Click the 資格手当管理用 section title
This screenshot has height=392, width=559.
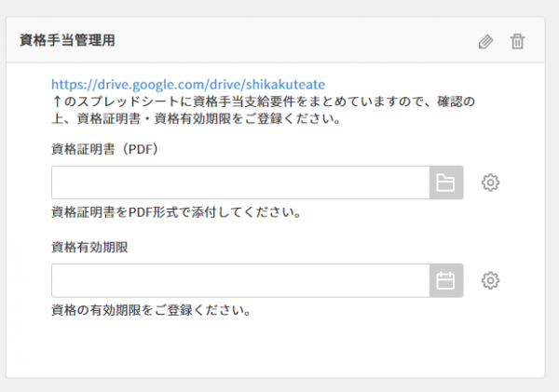point(67,40)
